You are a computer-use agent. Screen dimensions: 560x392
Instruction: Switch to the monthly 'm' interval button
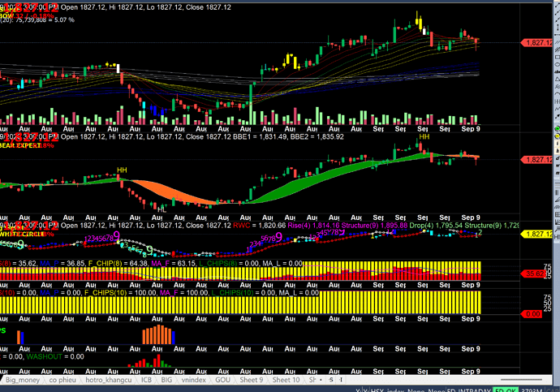(x=557, y=173)
